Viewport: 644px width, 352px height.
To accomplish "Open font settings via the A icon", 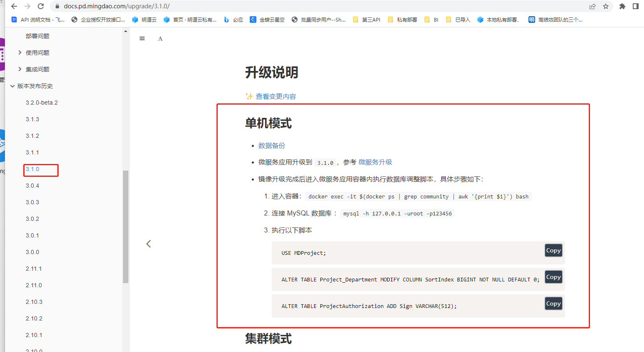I will pyautogui.click(x=160, y=39).
